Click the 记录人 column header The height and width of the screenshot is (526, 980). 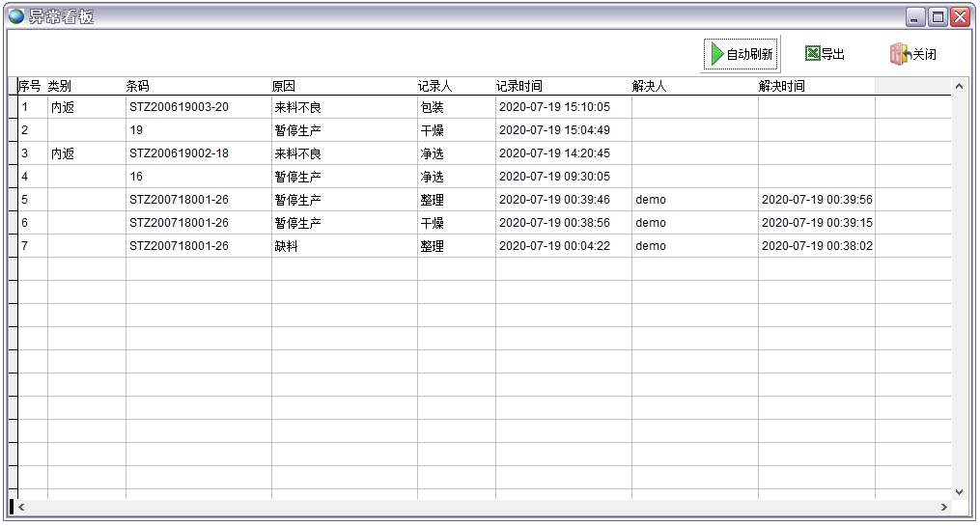456,86
